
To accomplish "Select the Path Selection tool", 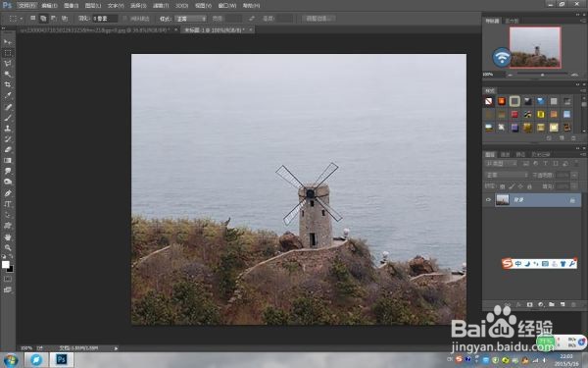I will [x=8, y=215].
